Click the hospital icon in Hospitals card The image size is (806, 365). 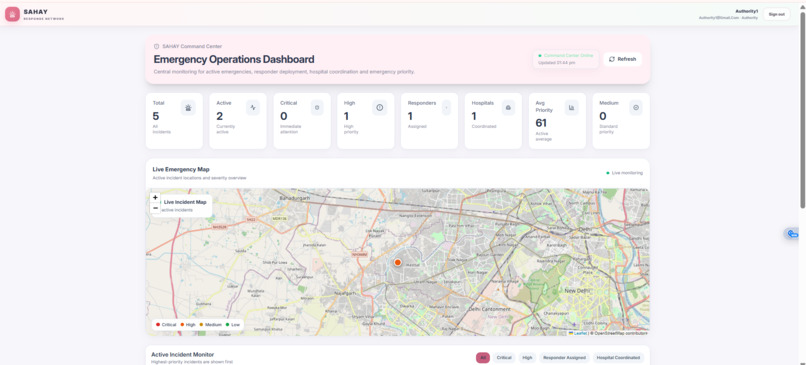508,107
